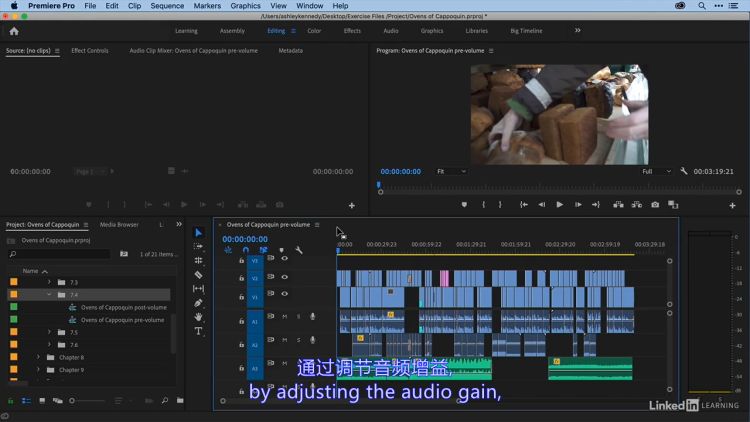Show more workspaces overflow chevron
This screenshot has width=750, height=422.
click(x=577, y=30)
